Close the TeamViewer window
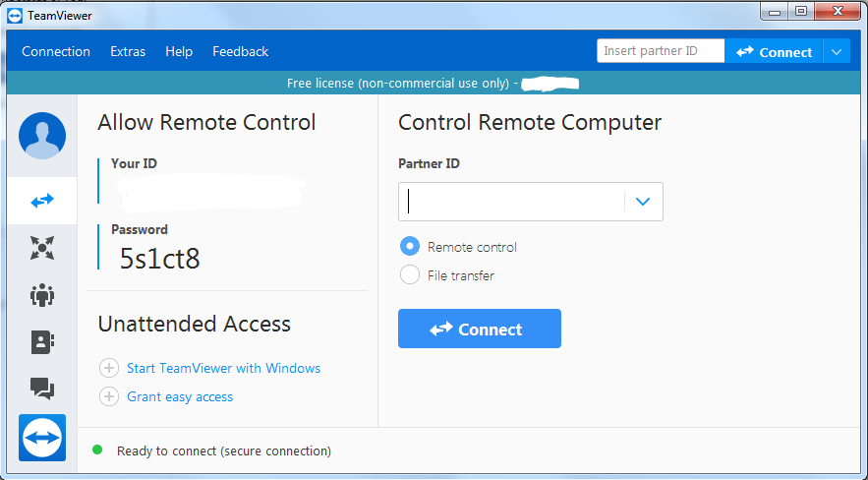Image resolution: width=868 pixels, height=480 pixels. [837, 11]
